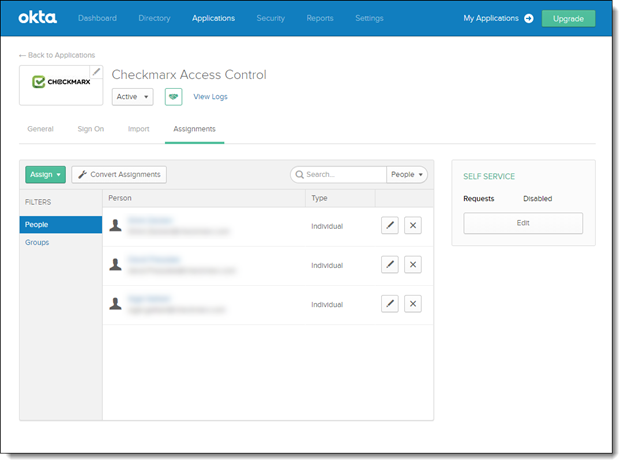Image resolution: width=624 pixels, height=465 pixels.
Task: Select the Groups filter
Action: point(37,242)
